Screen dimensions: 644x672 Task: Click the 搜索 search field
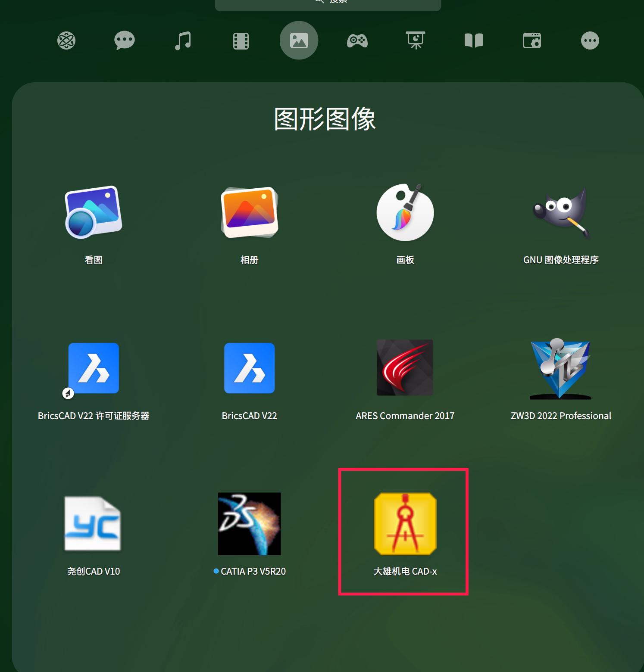point(328,3)
